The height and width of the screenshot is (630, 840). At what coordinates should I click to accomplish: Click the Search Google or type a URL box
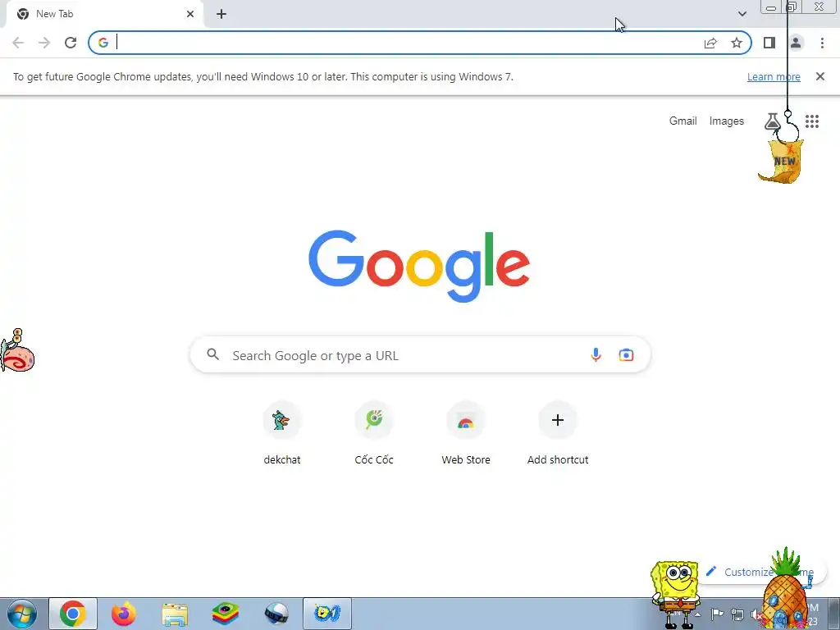point(421,354)
